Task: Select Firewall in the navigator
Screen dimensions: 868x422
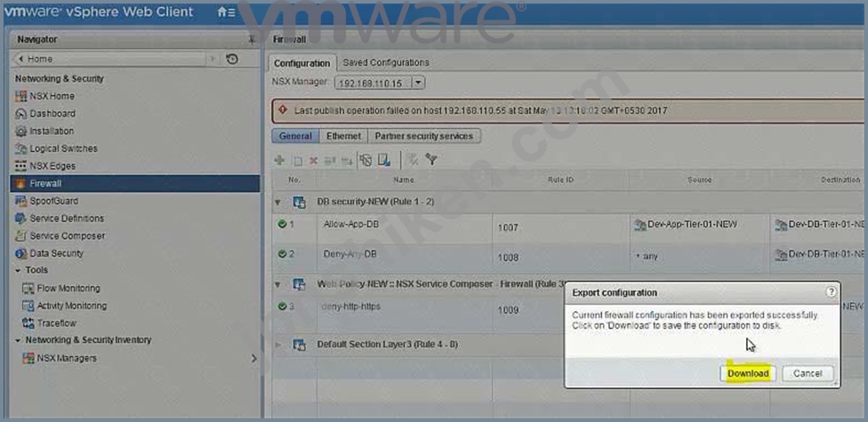Action: point(134,184)
